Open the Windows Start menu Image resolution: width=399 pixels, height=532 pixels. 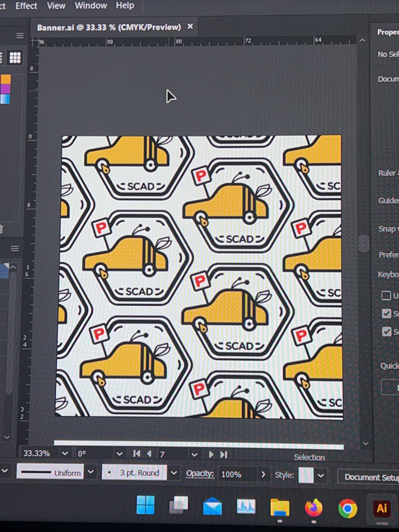click(x=146, y=505)
